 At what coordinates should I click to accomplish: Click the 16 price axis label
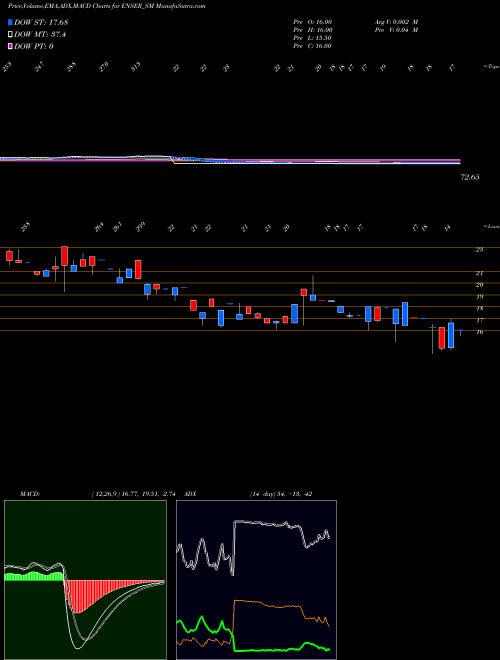(479, 332)
